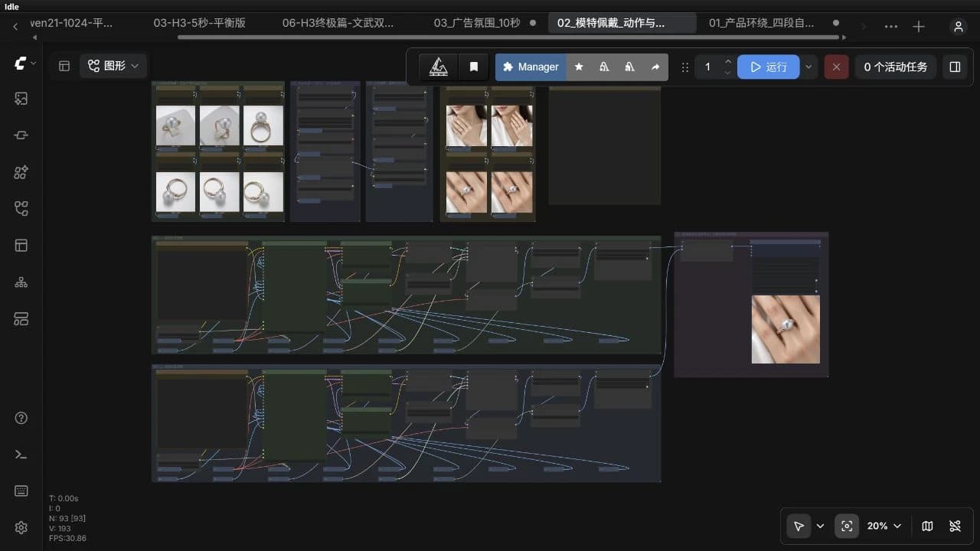Image resolution: width=980 pixels, height=551 pixels.
Task: Open the ComfyUI logo menu
Action: click(21, 64)
